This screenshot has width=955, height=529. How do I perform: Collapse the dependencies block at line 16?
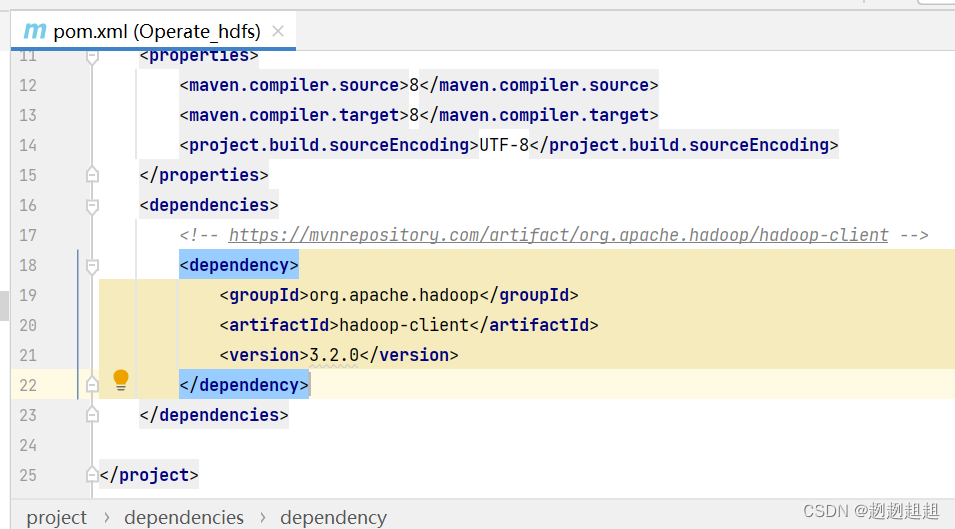click(92, 206)
